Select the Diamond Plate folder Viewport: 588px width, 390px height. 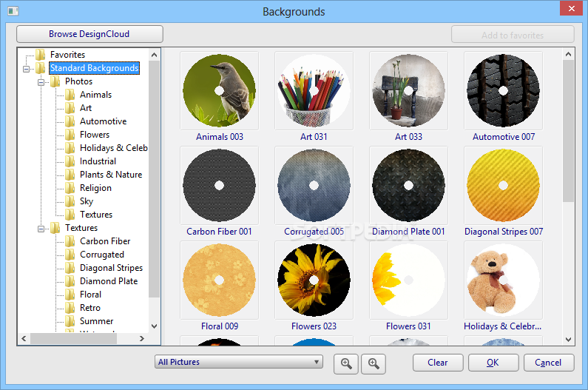[109, 281]
